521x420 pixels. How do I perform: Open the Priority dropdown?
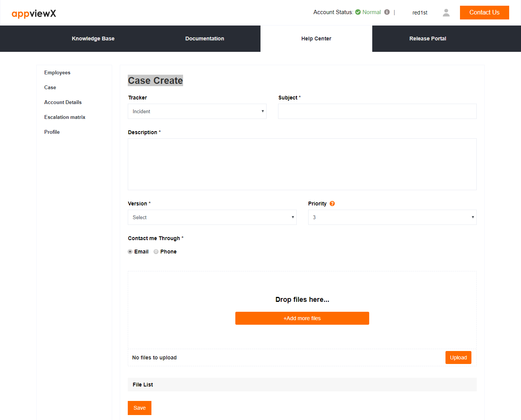click(x=392, y=217)
